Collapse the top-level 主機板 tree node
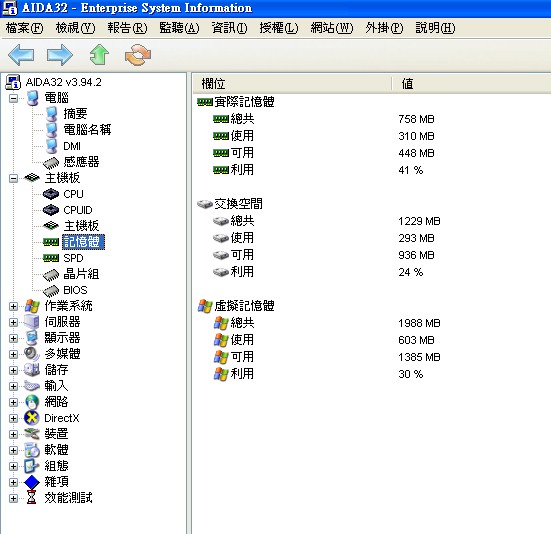The height and width of the screenshot is (534, 551). (x=13, y=178)
